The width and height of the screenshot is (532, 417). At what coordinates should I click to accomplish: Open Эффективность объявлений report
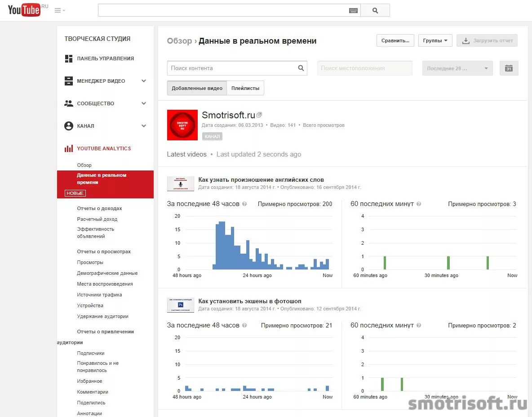(95, 233)
